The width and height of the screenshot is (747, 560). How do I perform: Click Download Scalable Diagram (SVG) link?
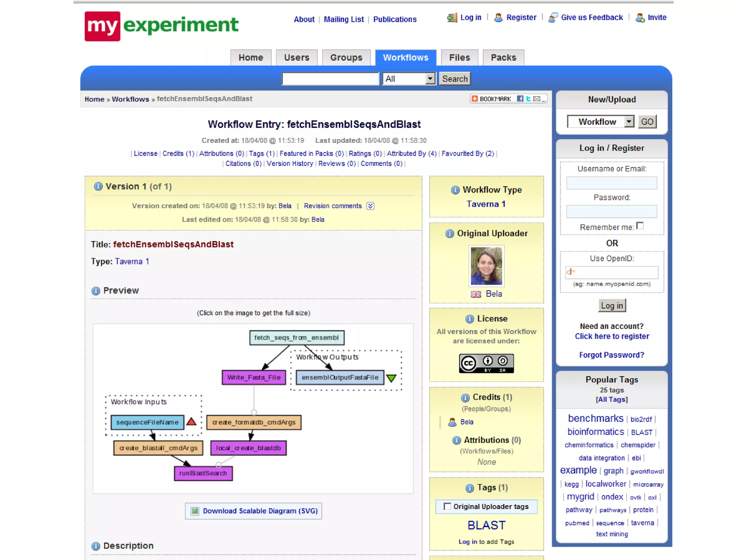(260, 511)
